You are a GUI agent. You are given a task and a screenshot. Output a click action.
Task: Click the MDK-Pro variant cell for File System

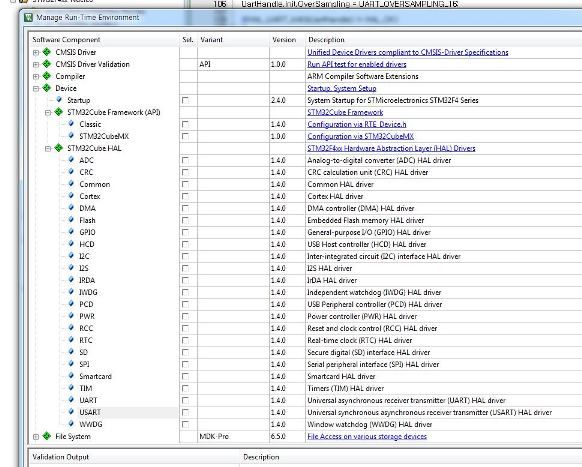pos(233,436)
